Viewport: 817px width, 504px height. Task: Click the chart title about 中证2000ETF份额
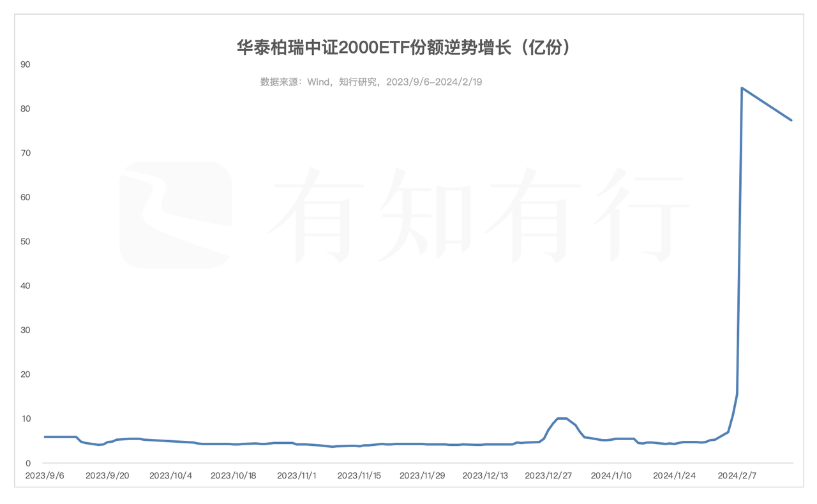403,48
